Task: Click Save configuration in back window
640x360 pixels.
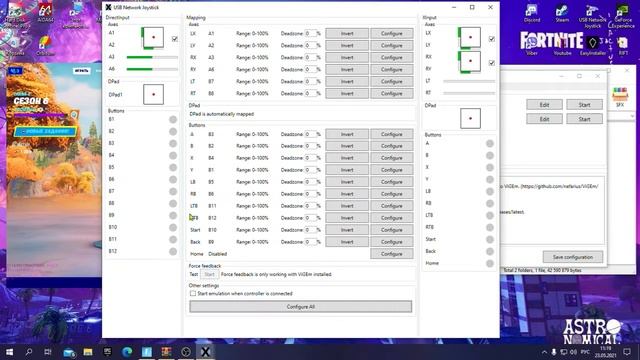Action: click(x=573, y=257)
